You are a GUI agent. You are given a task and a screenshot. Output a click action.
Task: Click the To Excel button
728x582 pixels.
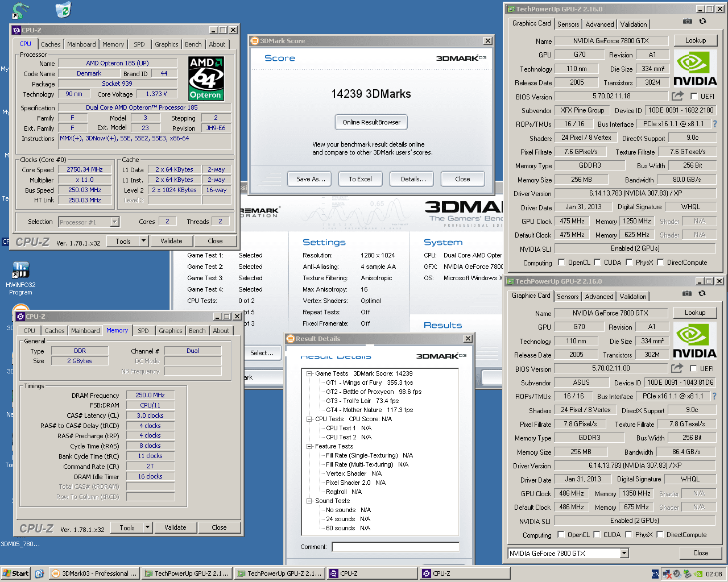click(360, 179)
